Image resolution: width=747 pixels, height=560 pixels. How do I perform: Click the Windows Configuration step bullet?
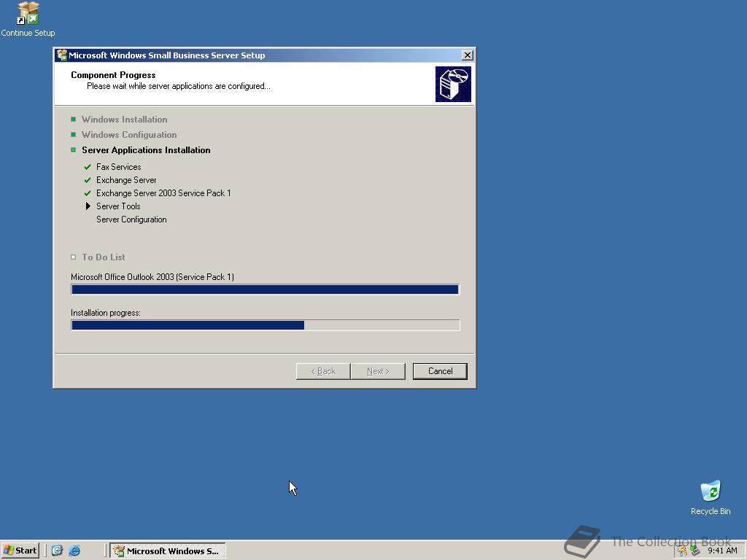click(x=74, y=134)
